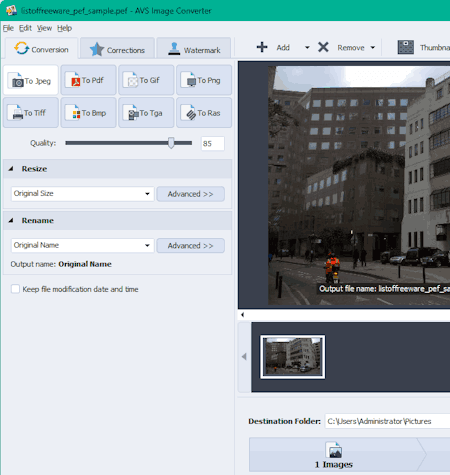Open the Watermark tab
The width and height of the screenshot is (450, 475).
coord(194,49)
